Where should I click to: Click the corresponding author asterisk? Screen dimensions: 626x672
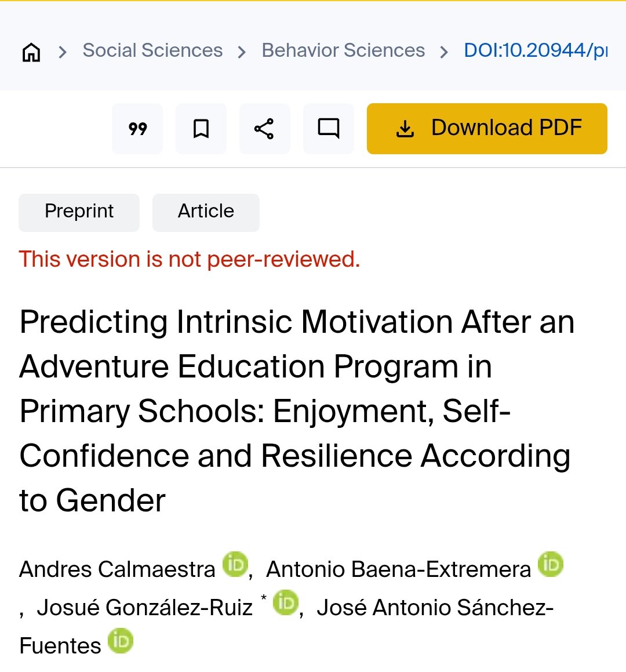pos(264,597)
